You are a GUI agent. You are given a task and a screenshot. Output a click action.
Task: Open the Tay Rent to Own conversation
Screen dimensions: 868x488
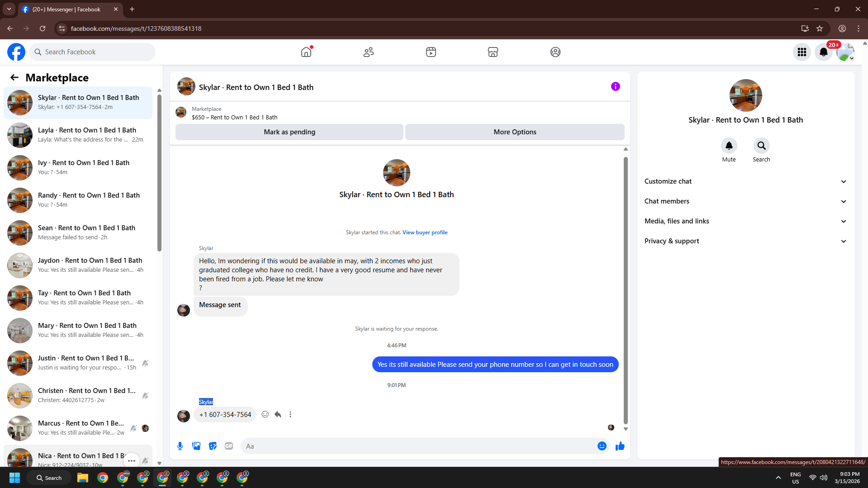click(x=78, y=298)
